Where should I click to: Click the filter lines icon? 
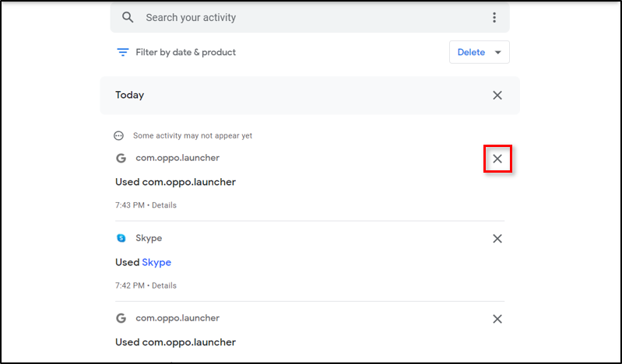pos(122,52)
